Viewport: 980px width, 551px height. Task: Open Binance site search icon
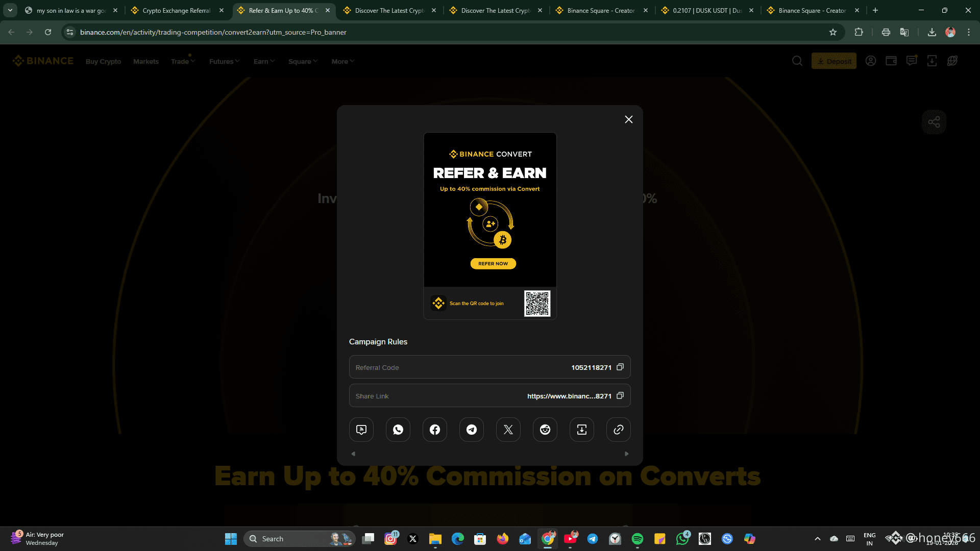pyautogui.click(x=797, y=61)
